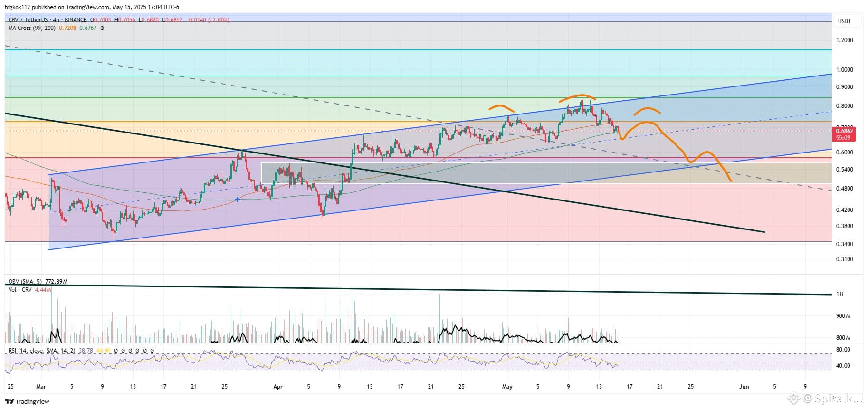The image size is (868, 410).
Task: Click the red current price tag 0.6862
Action: pos(844,134)
